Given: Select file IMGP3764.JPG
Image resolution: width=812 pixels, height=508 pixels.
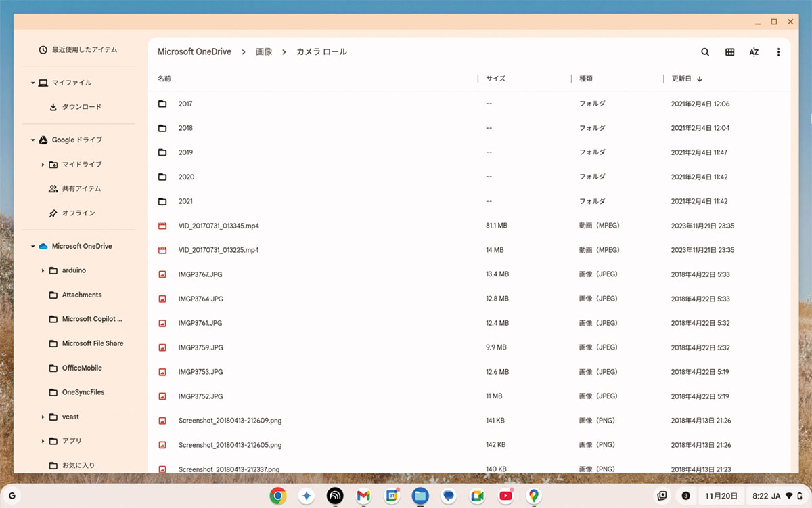Looking at the screenshot, I should [x=469, y=299].
